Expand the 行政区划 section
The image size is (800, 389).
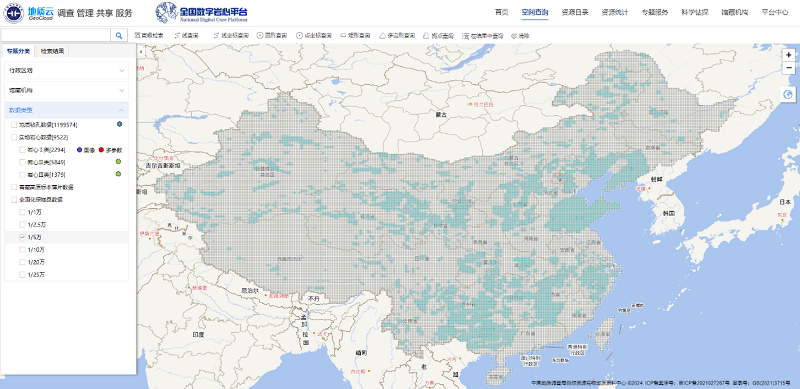point(66,70)
